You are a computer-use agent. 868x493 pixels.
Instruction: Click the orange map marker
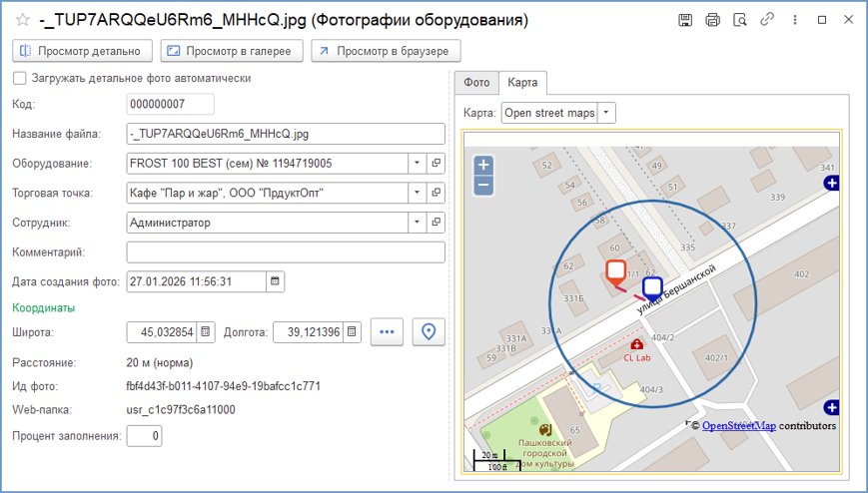point(615,272)
